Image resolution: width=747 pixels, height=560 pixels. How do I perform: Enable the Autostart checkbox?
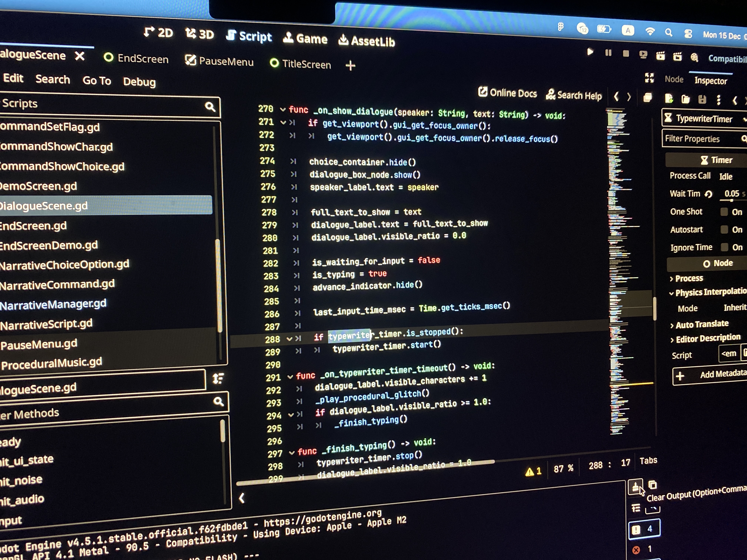724,229
